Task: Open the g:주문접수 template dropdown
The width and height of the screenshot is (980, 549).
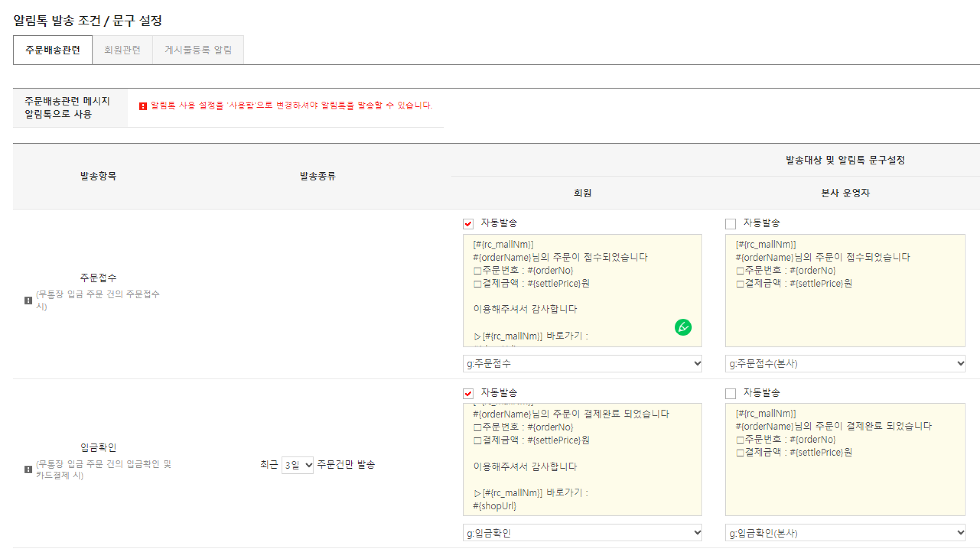Action: [x=582, y=364]
